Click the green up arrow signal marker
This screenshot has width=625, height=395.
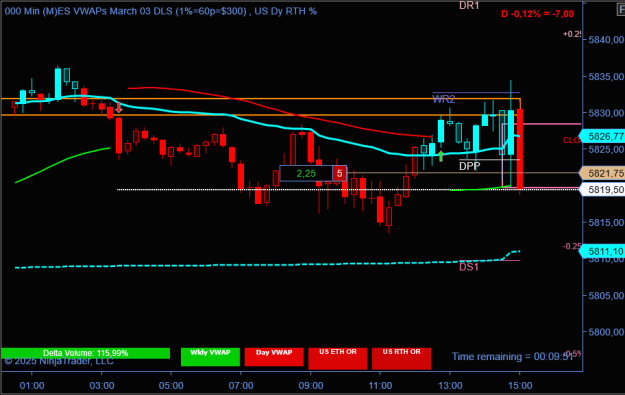(441, 156)
